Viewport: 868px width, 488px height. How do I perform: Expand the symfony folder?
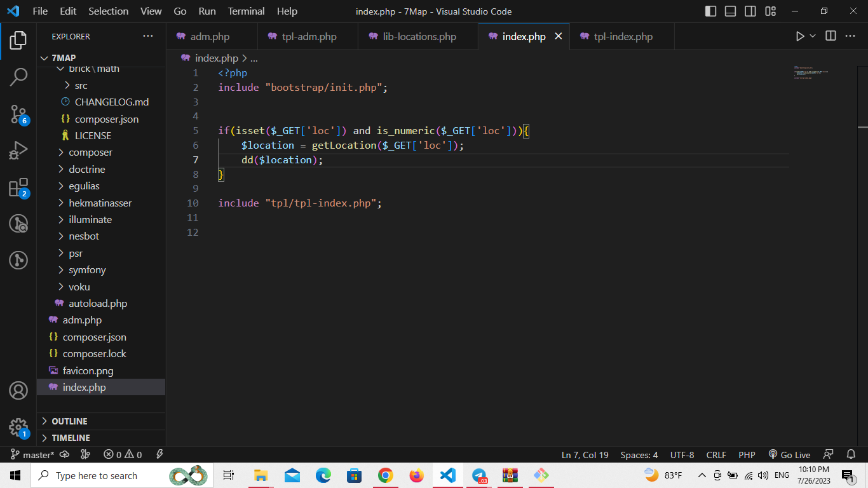[x=101, y=270]
